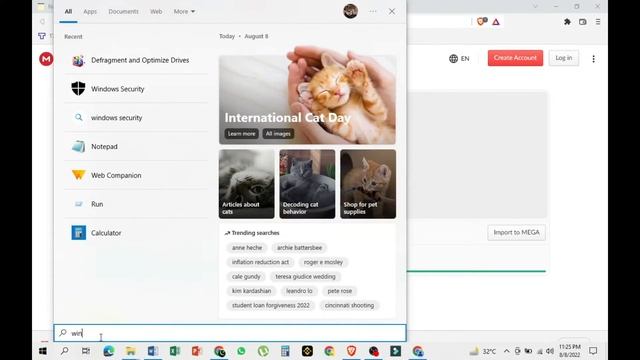
Task: Open the Articles about cats card
Action: coord(247,184)
